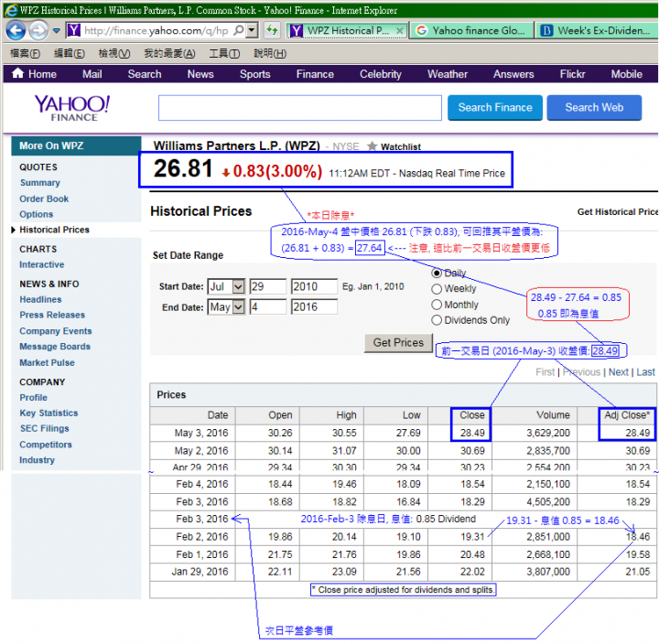Click the Jan 29, 2016 open value 22.11
Screen dimensions: 659x644
280,572
